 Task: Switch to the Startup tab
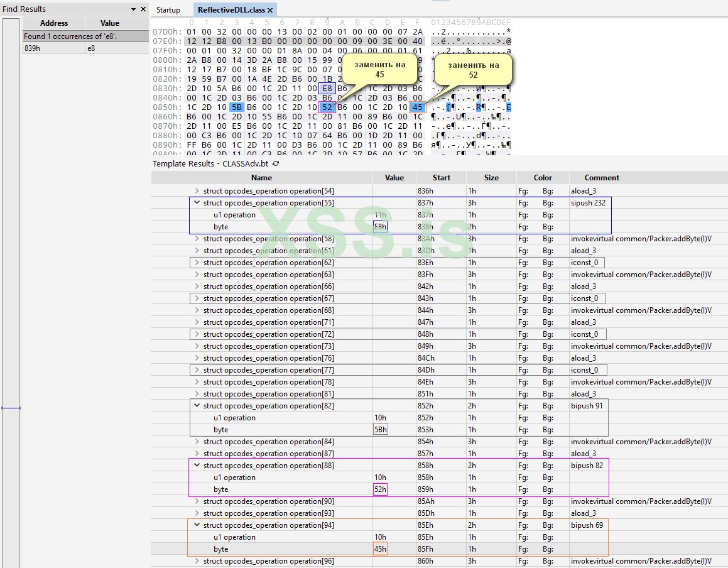(x=168, y=10)
